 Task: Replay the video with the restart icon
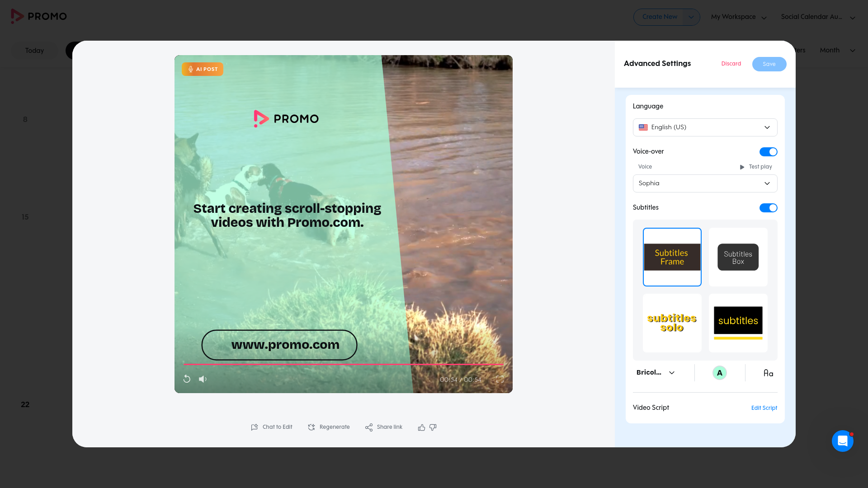[x=187, y=379]
